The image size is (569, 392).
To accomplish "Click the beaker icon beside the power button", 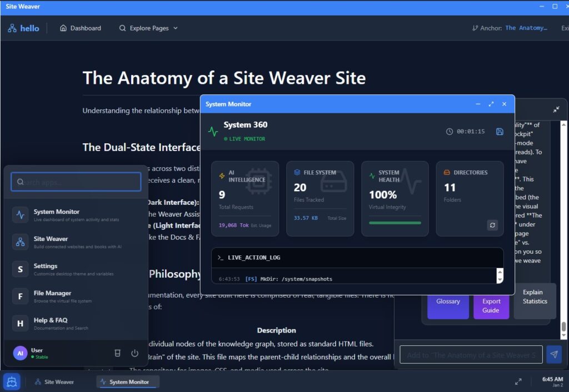I will (117, 353).
